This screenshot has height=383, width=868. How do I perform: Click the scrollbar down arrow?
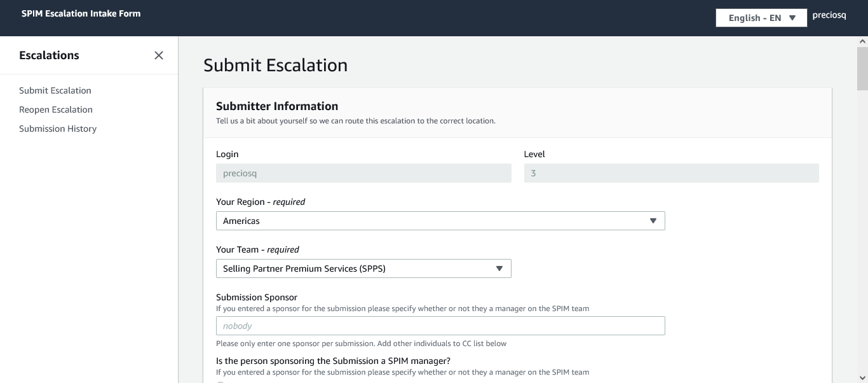(x=862, y=377)
